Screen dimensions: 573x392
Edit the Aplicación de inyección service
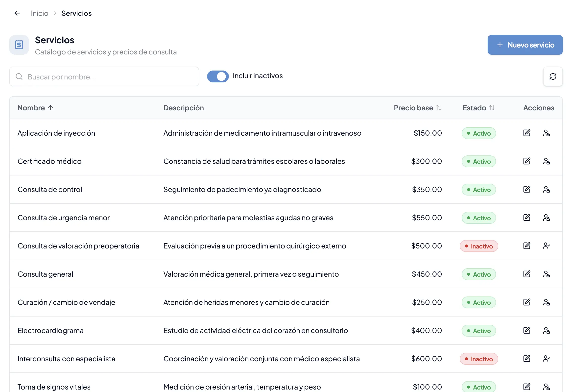tap(527, 133)
